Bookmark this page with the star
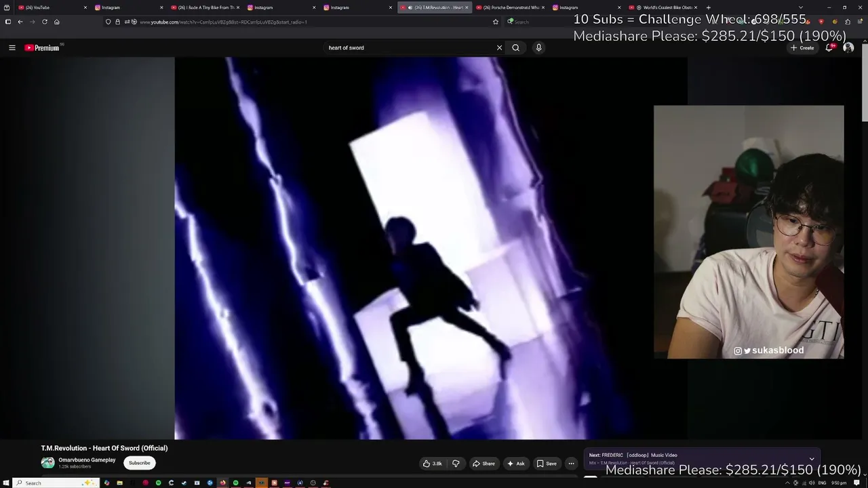The width and height of the screenshot is (868, 488). [496, 22]
